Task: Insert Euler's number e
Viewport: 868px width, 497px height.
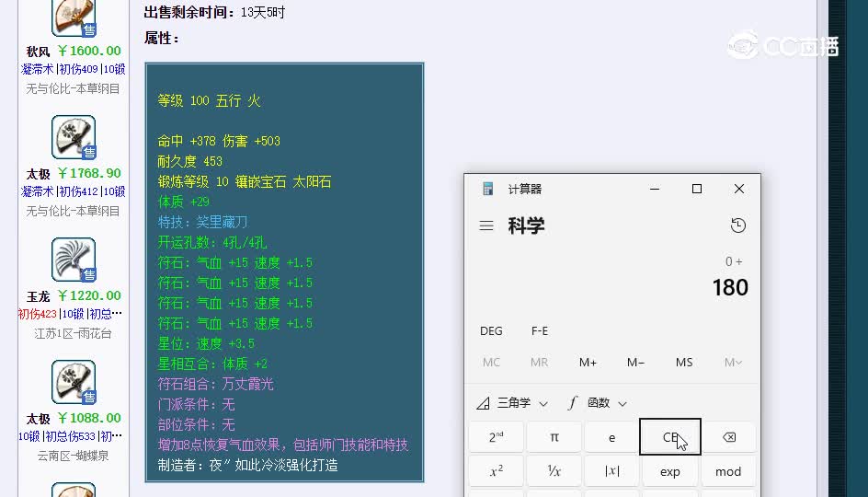Action: [x=611, y=438]
